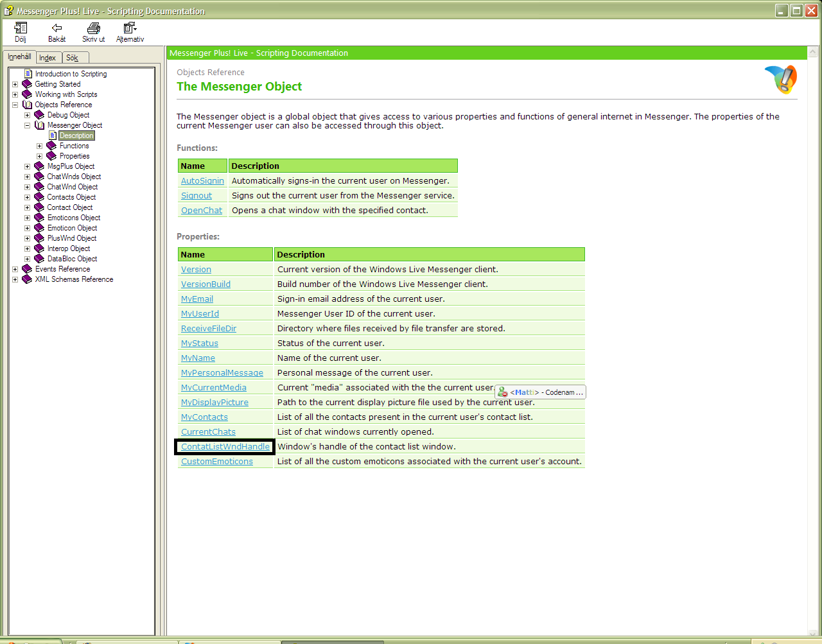Screen dimensions: 822x644
Task: Click the Events Reference book icon
Action: tap(27, 269)
